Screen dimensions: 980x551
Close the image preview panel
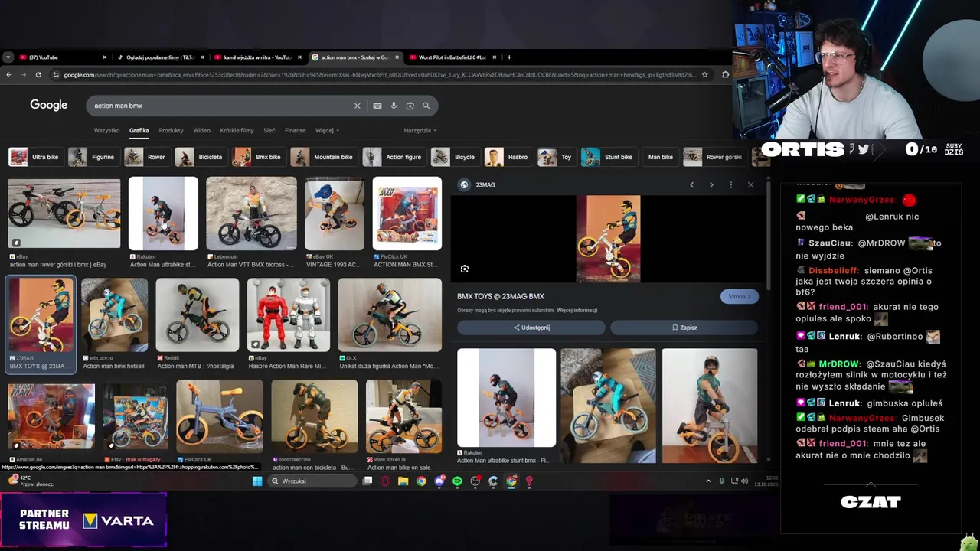click(750, 184)
